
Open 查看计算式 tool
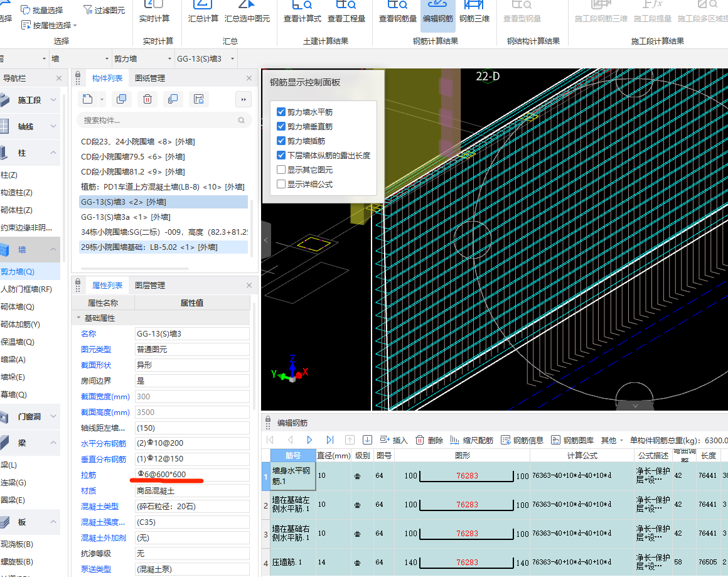click(x=302, y=11)
